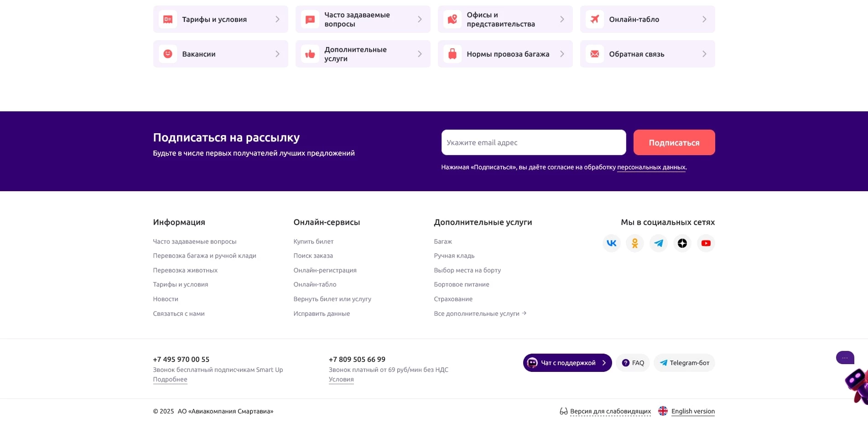Viewport: 868px width, 423px height.
Task: Click the smiley icon on Вакансии card
Action: click(167, 53)
